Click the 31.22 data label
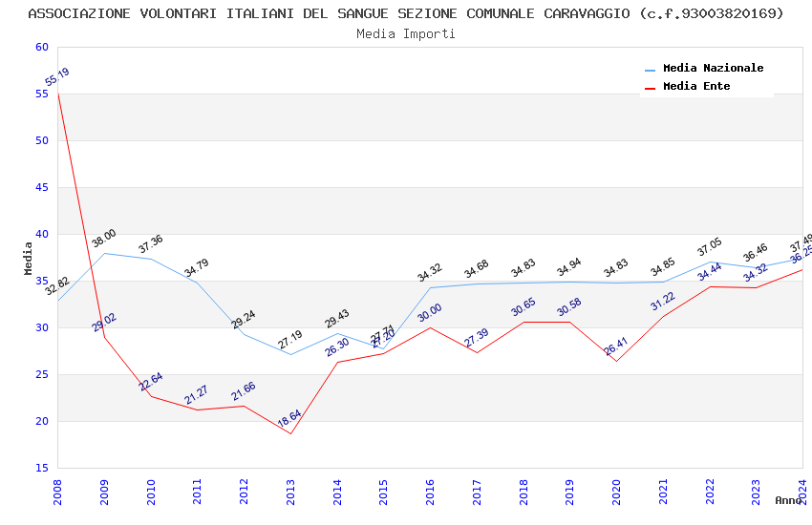Viewport: 812px width, 525px height. (x=662, y=301)
